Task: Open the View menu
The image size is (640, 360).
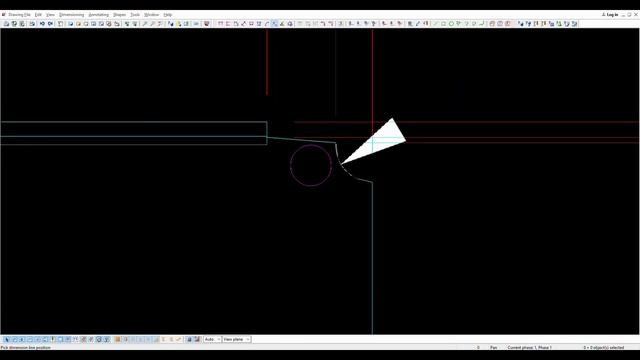Action: (50, 15)
